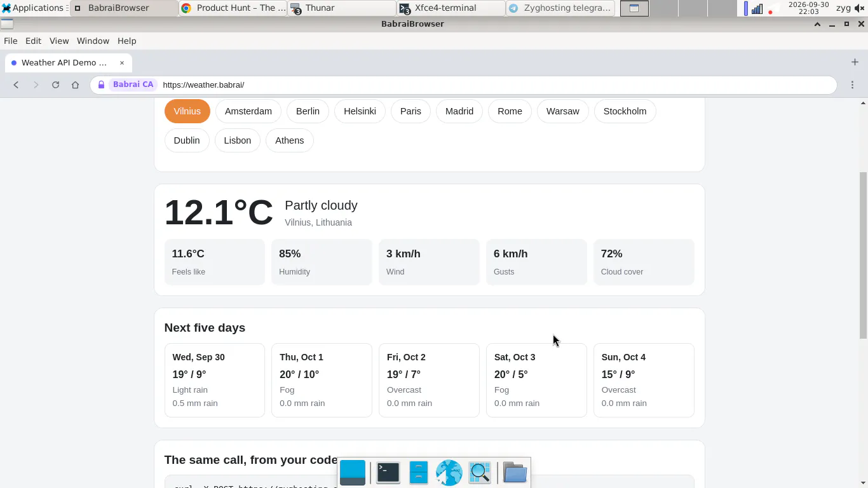Viewport: 868px width, 488px height.
Task: Pick the Paris city chip
Action: point(410,111)
